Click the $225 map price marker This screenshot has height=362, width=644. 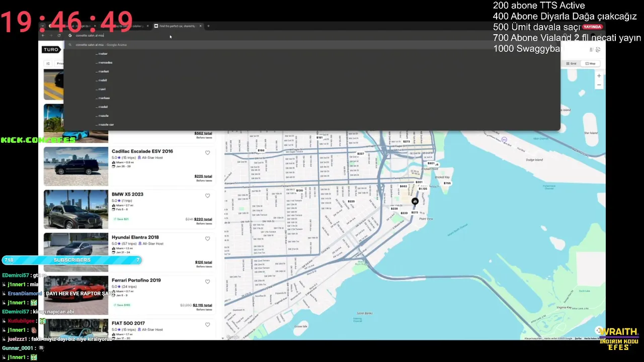351,202
